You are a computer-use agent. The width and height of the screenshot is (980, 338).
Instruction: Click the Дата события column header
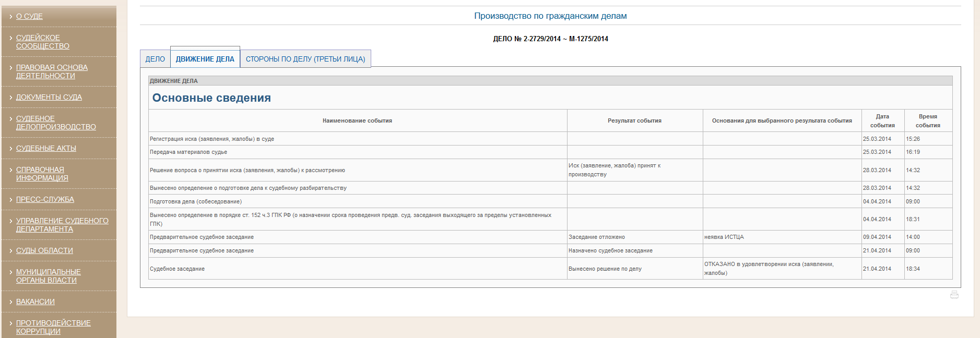(x=882, y=120)
